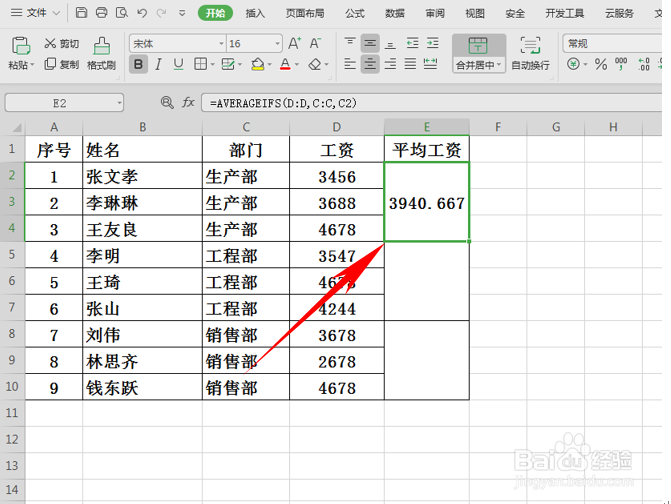Toggle vertical middle alignment
Screen dimensions: 671x504
click(x=370, y=43)
